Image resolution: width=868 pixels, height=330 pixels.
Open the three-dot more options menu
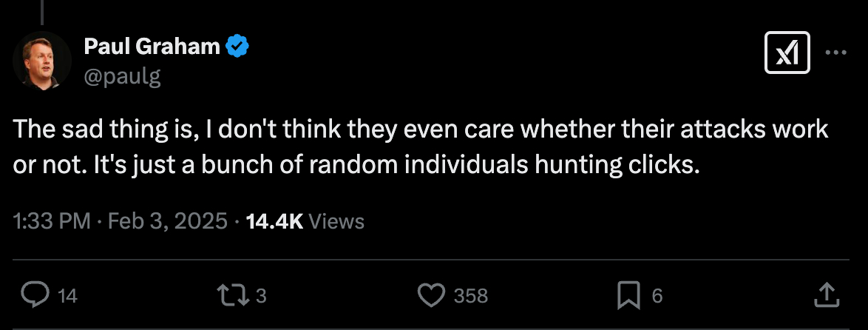point(835,53)
